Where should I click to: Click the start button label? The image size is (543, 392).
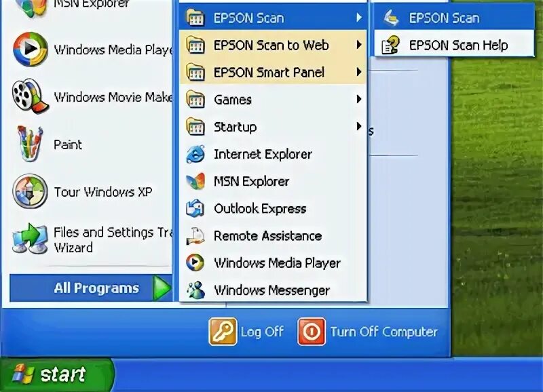(62, 374)
